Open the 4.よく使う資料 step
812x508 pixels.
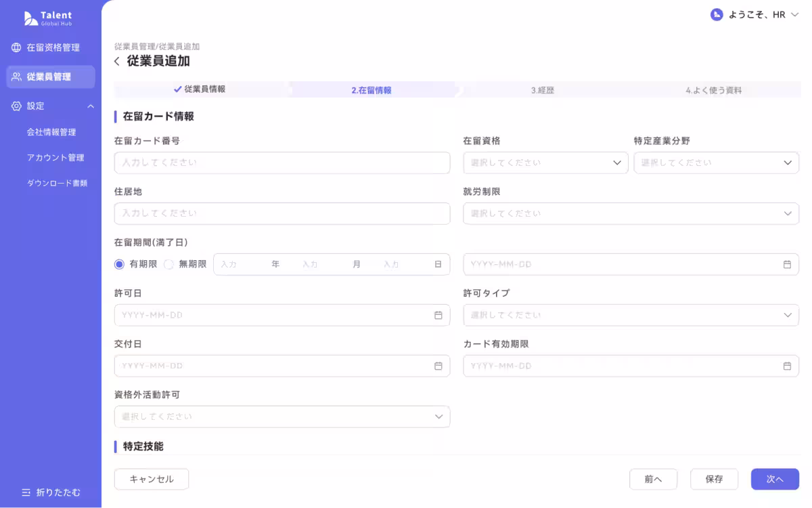pyautogui.click(x=715, y=89)
